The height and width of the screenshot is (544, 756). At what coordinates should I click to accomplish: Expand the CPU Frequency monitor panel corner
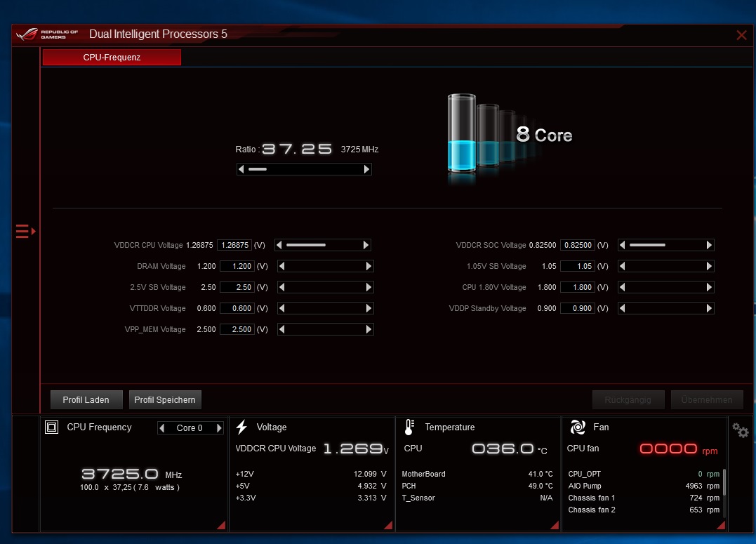point(222,525)
